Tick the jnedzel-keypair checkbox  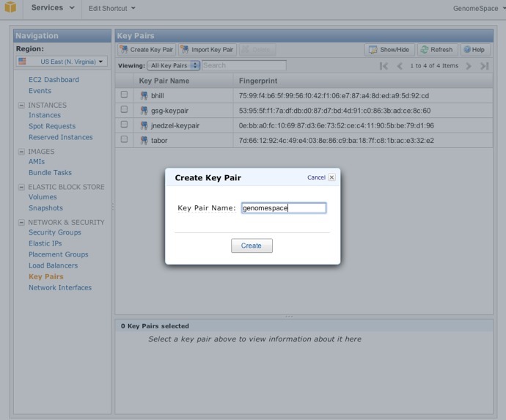(x=124, y=125)
